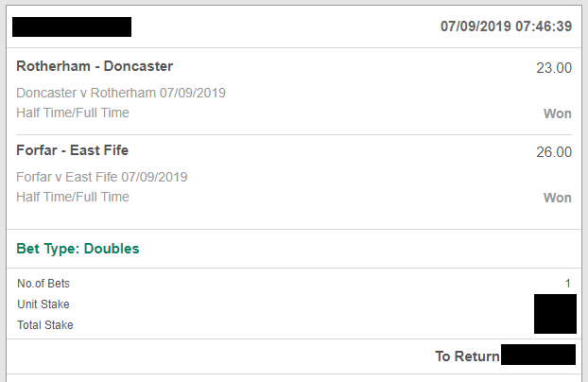Select the Forfar - East Fife selection title
The image size is (588, 382).
coord(73,150)
